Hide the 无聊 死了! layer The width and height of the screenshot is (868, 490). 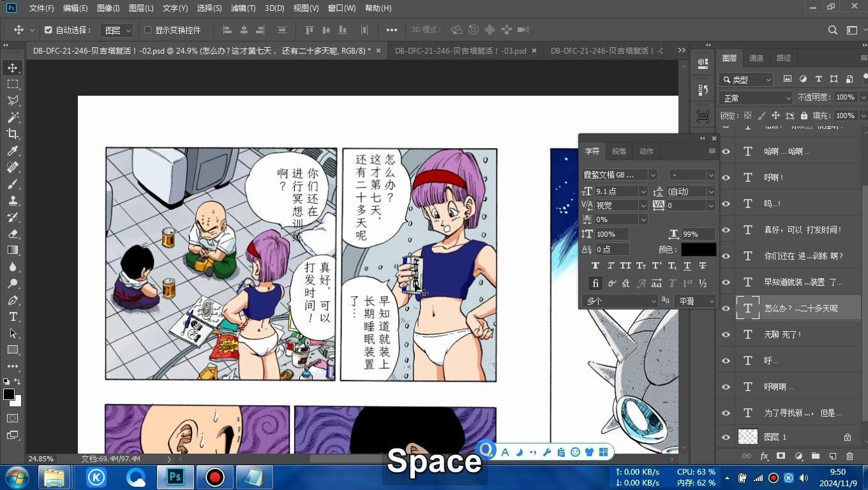tap(726, 334)
